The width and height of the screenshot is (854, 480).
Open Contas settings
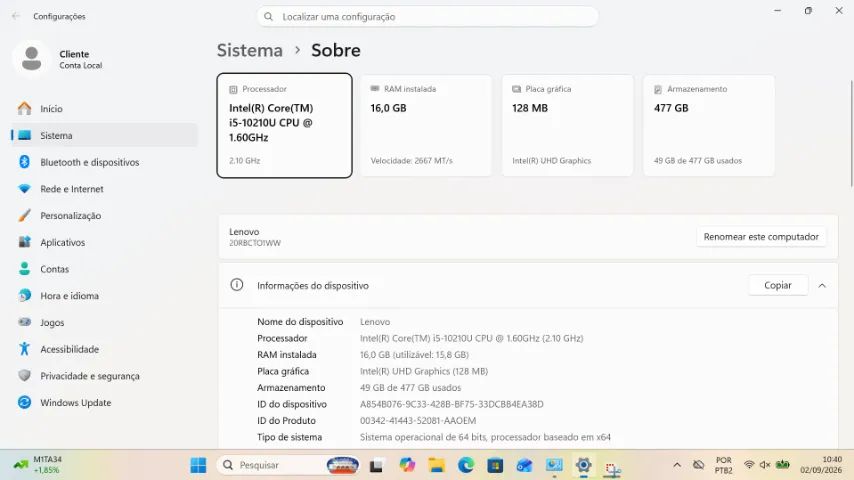point(103,269)
